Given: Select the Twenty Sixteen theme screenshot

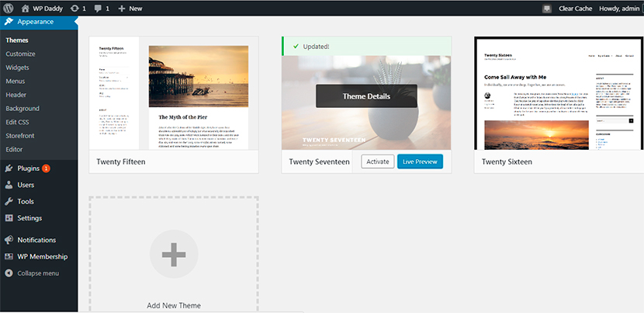Looking at the screenshot, I should [559, 93].
